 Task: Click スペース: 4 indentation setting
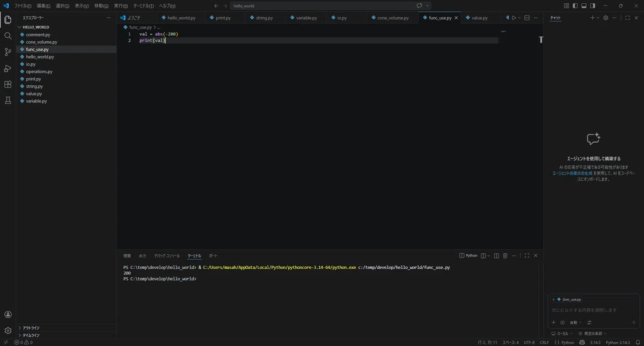coord(510,342)
